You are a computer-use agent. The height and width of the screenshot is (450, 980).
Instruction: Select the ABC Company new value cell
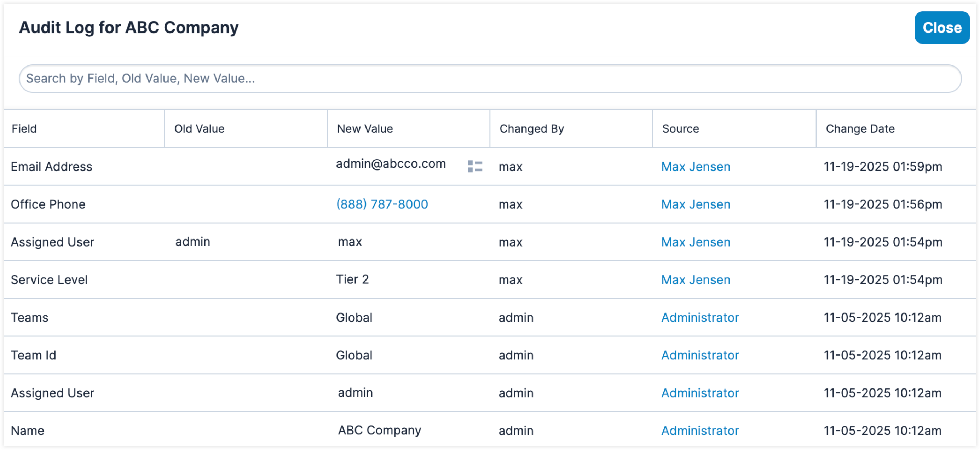379,430
